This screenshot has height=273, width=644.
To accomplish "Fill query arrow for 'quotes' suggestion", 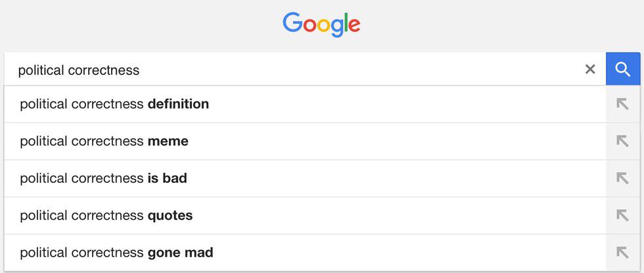I will (622, 215).
